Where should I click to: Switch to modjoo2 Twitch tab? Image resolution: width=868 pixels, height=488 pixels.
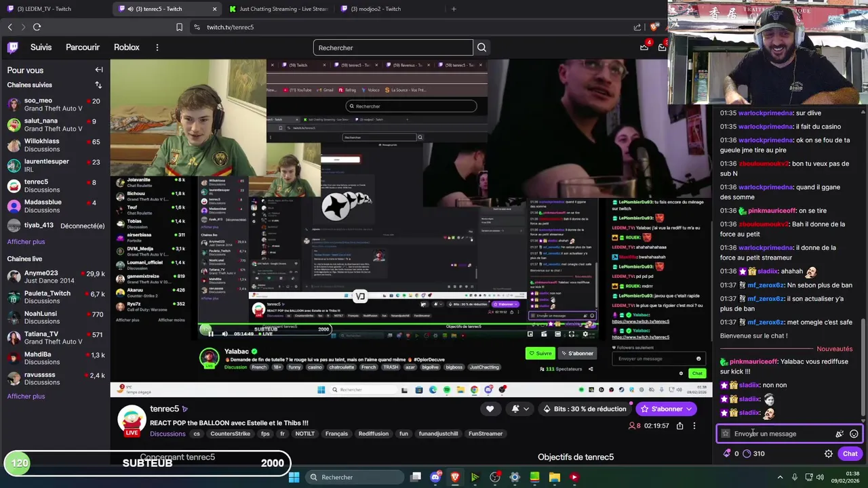[x=389, y=9]
